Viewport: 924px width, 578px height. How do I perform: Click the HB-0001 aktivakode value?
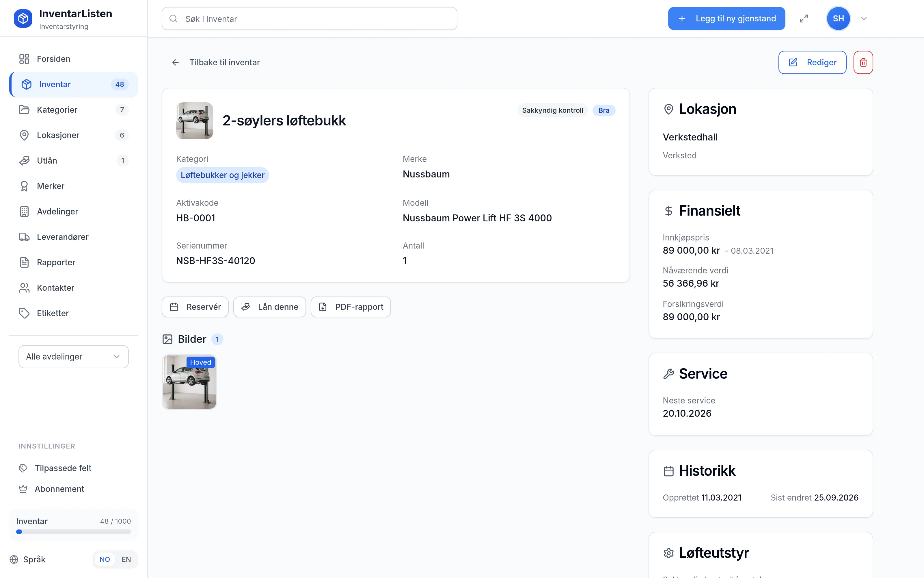[195, 218]
